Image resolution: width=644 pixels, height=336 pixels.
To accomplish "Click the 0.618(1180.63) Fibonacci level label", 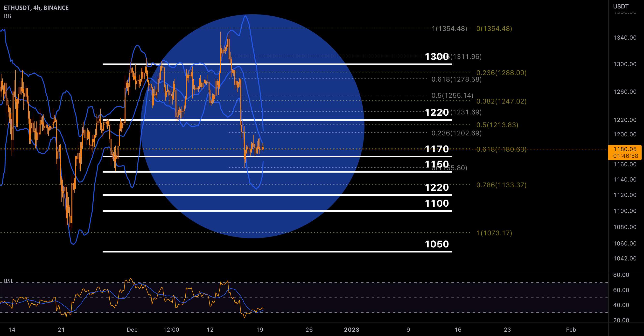I will pos(502,149).
